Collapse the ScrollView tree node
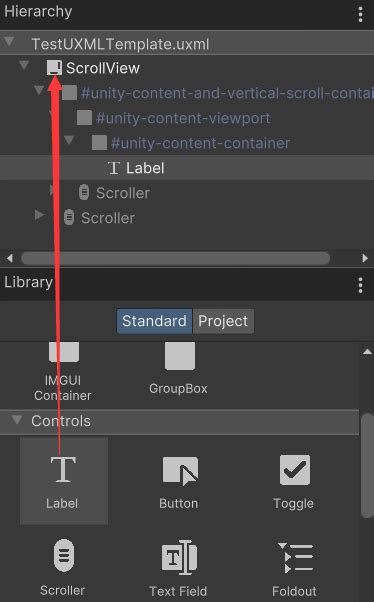Image resolution: width=374 pixels, height=602 pixels. tap(24, 66)
